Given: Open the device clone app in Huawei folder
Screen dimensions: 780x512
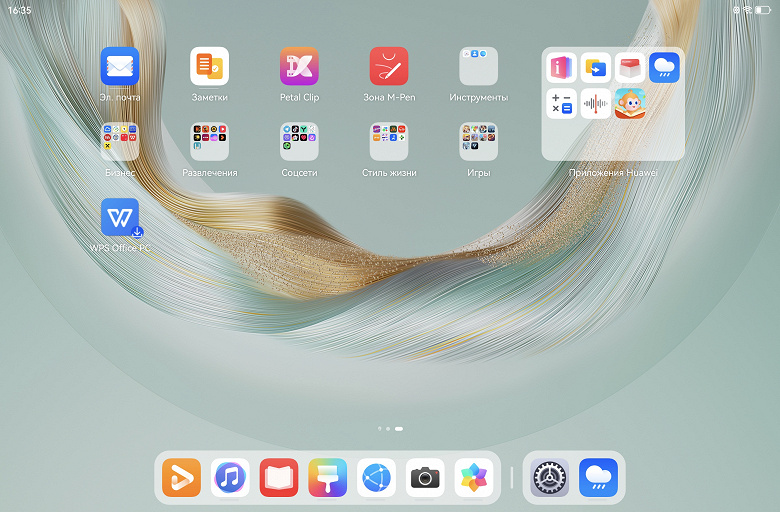Looking at the screenshot, I should pyautogui.click(x=595, y=68).
